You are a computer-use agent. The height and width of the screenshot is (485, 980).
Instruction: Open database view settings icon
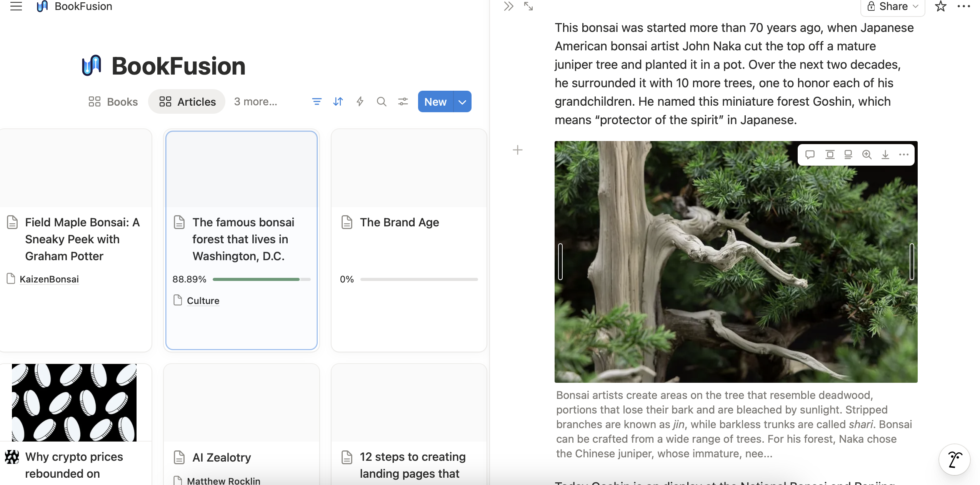pyautogui.click(x=403, y=101)
